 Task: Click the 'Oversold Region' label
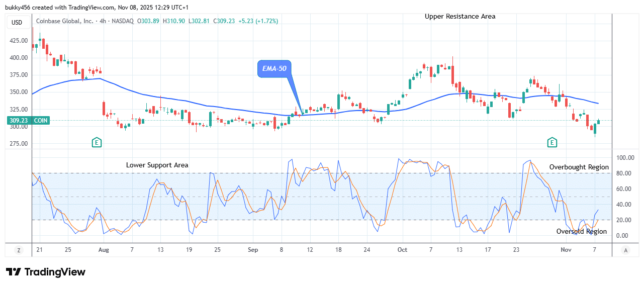point(582,231)
